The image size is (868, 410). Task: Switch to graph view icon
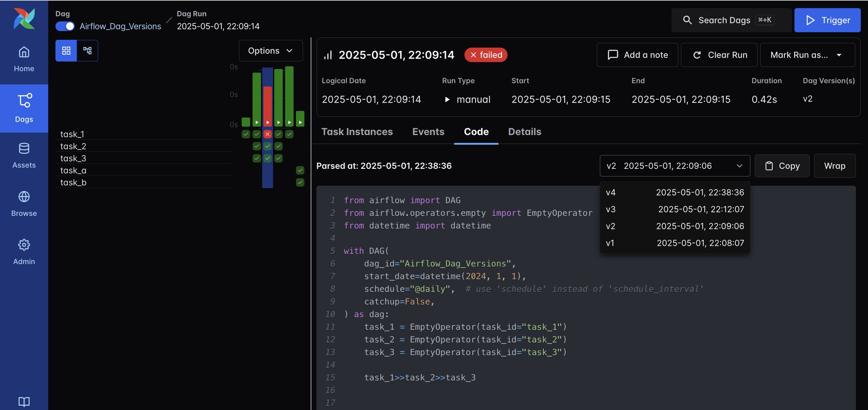87,51
